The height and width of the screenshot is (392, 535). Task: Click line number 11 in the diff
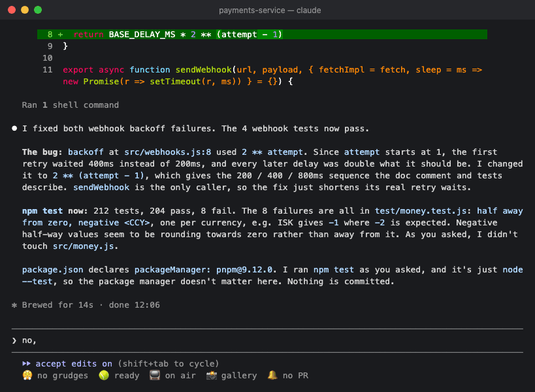[48, 70]
